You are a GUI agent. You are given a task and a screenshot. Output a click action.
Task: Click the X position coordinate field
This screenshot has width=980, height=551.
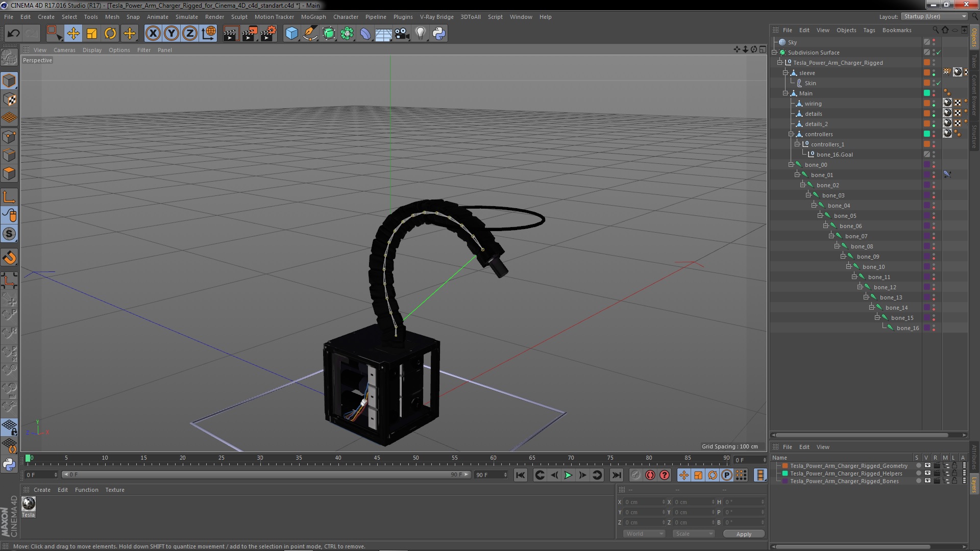[645, 502]
